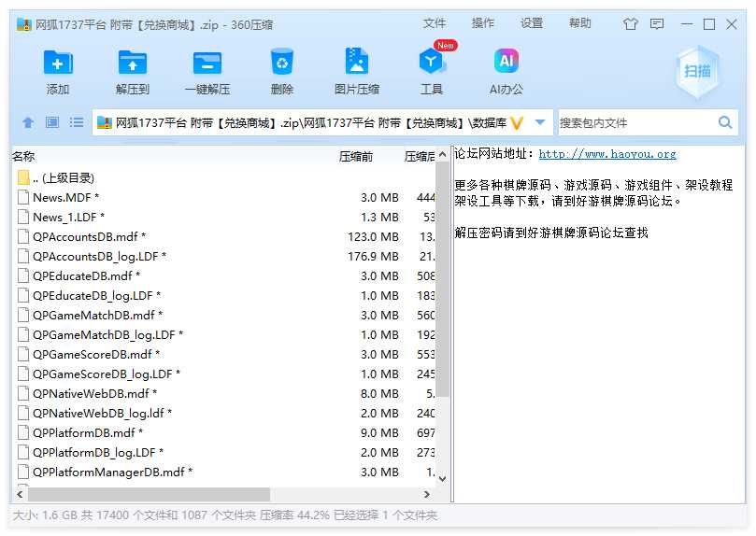Click the 扫描 scan hexagon button

pos(697,71)
